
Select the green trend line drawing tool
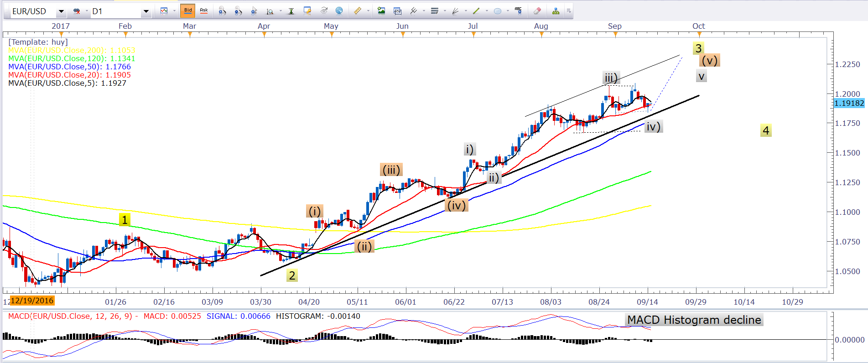(x=476, y=11)
